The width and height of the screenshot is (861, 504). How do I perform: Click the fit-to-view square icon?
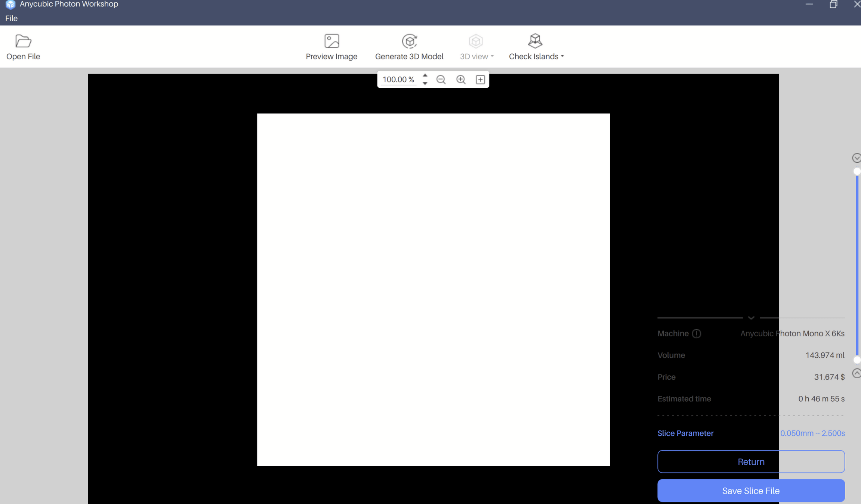[x=480, y=80]
